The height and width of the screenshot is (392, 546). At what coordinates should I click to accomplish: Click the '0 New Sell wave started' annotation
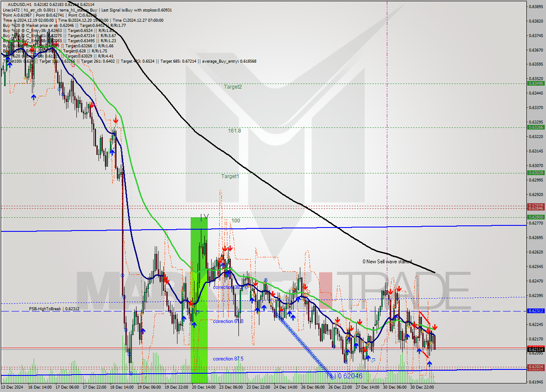click(x=387, y=261)
